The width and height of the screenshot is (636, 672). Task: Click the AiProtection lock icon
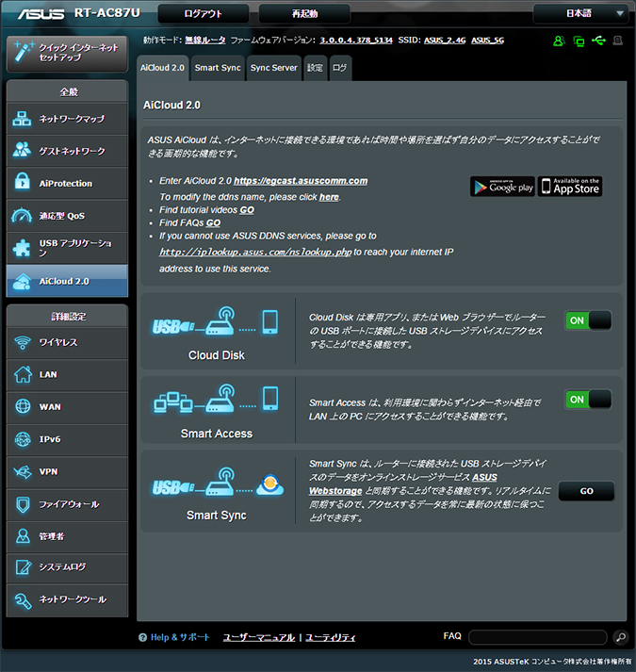click(x=22, y=181)
